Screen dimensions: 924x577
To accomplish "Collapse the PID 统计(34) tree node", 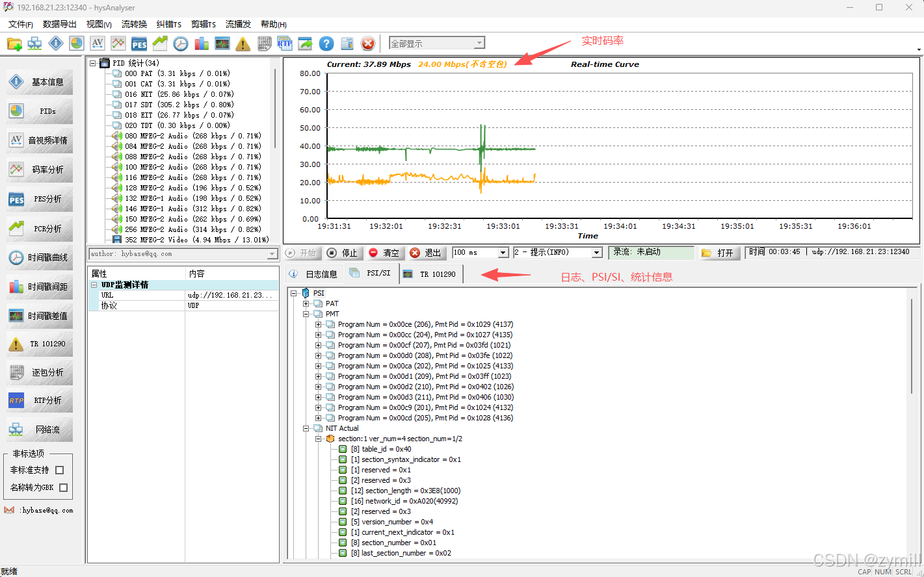I will coord(93,63).
